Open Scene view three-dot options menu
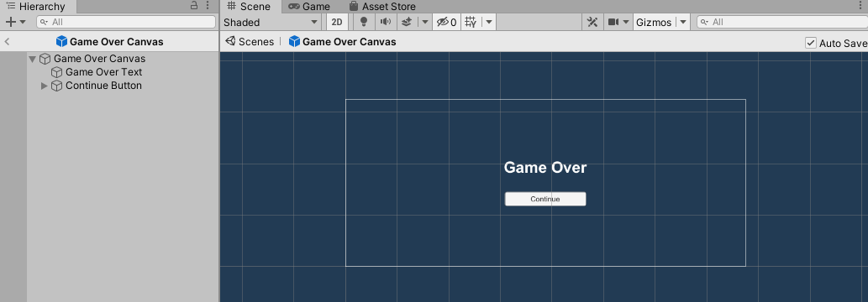This screenshot has height=302, width=868. click(860, 6)
